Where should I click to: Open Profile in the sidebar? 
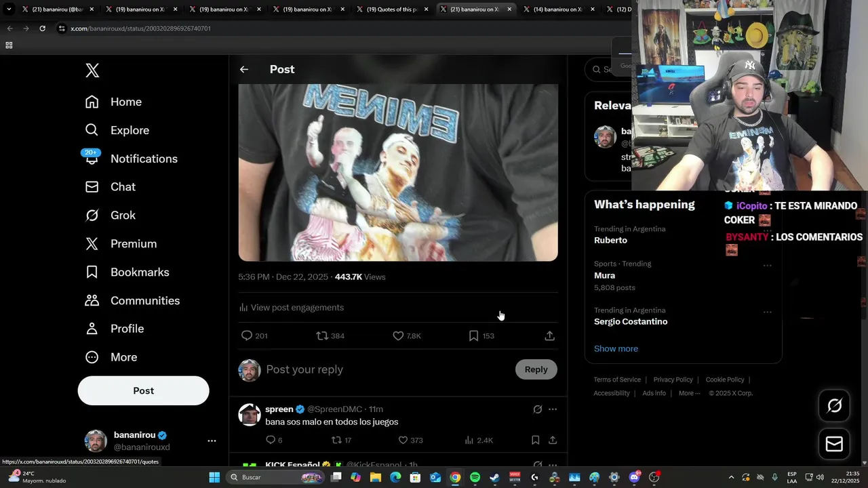click(114, 329)
